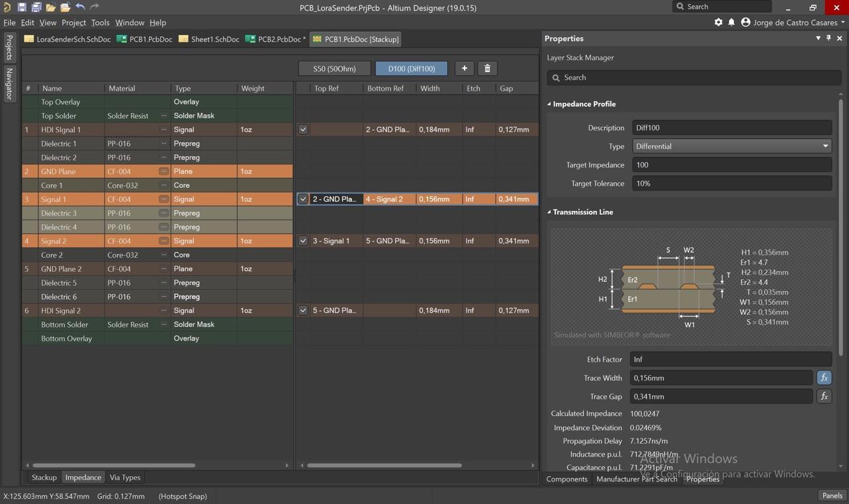The image size is (849, 504).
Task: Click fx formula button for Trace Gap
Action: (x=824, y=396)
